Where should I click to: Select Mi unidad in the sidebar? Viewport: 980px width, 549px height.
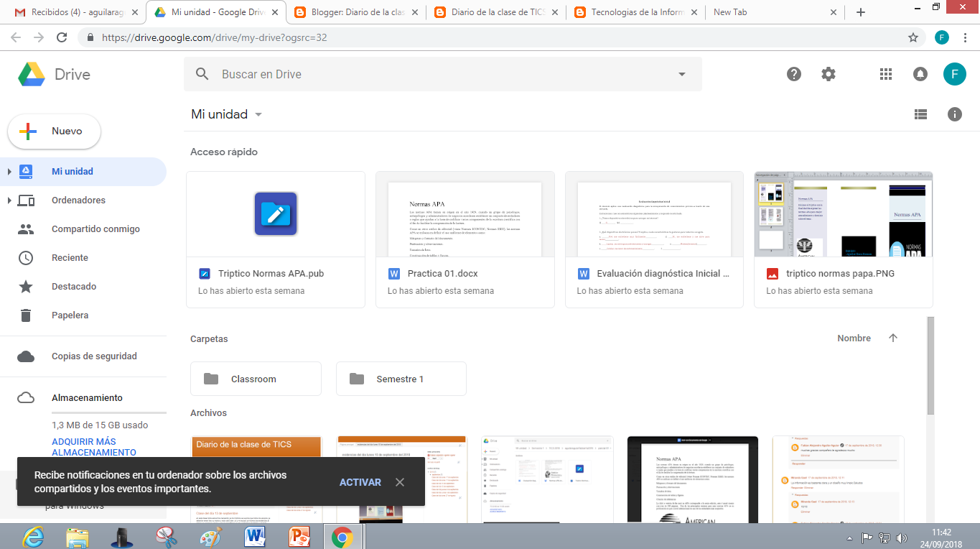[x=83, y=172]
